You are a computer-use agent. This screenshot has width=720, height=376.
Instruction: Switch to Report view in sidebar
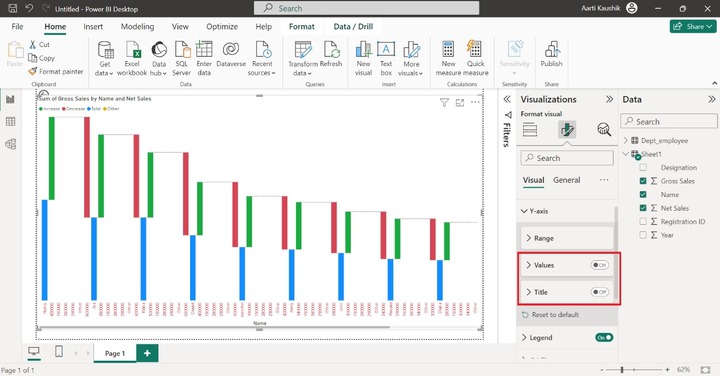point(11,99)
